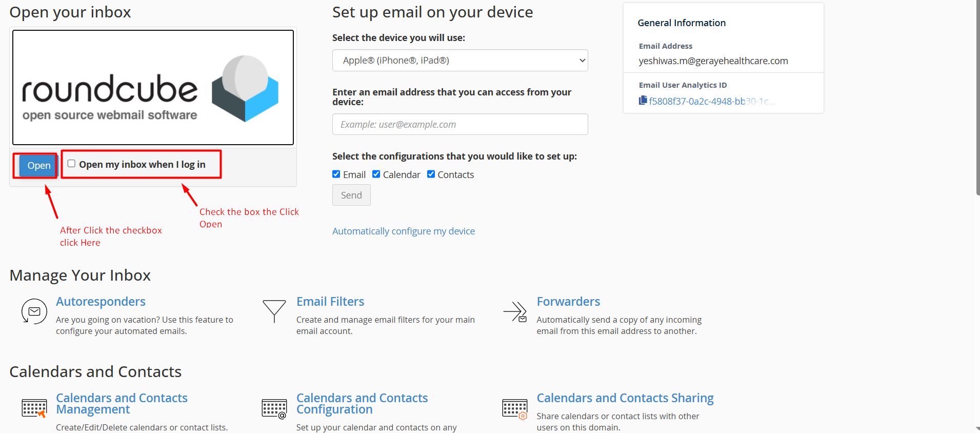
Task: Click the email address input field
Action: [459, 124]
